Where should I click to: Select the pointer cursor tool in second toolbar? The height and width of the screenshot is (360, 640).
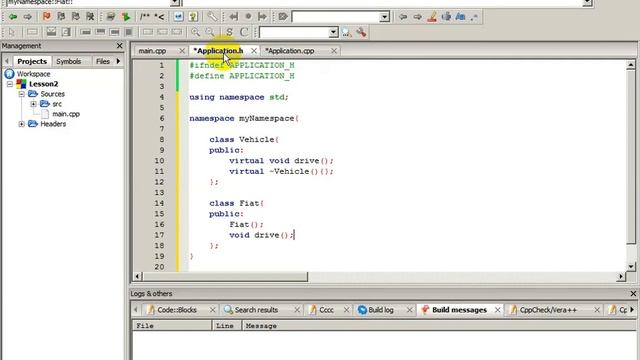pos(11,32)
